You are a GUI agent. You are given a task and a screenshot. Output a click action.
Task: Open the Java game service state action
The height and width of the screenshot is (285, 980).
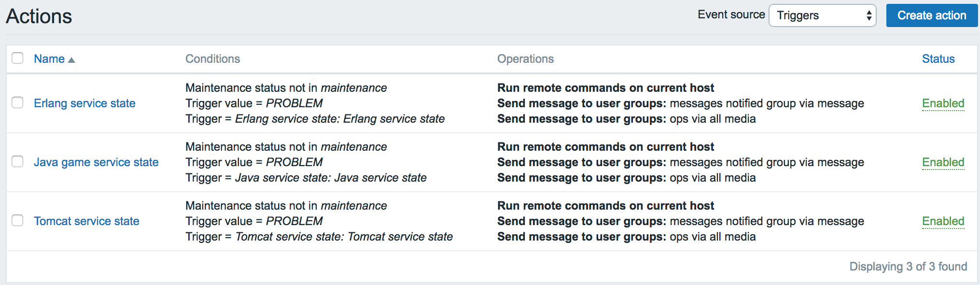pos(96,162)
